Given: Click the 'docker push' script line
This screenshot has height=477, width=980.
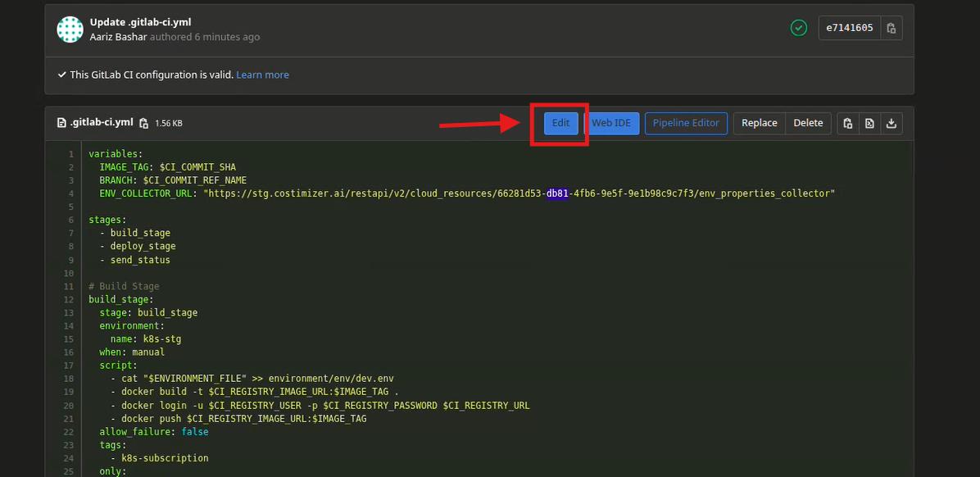Looking at the screenshot, I should 238,419.
